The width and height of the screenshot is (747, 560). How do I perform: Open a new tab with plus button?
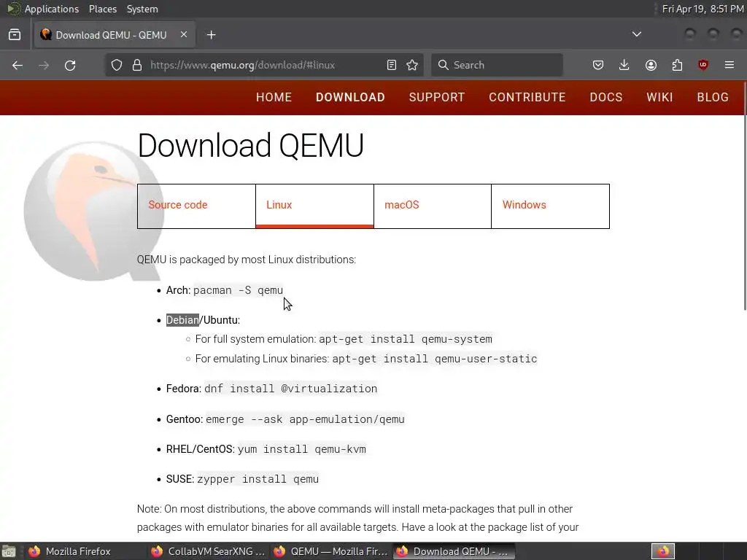pyautogui.click(x=211, y=35)
